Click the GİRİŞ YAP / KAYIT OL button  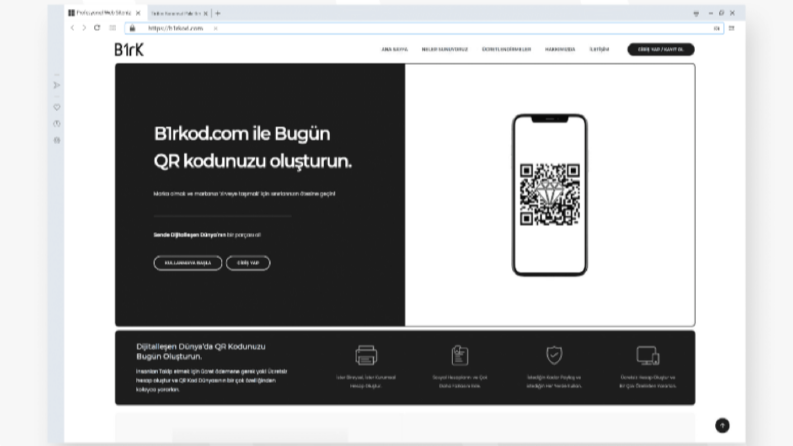661,50
